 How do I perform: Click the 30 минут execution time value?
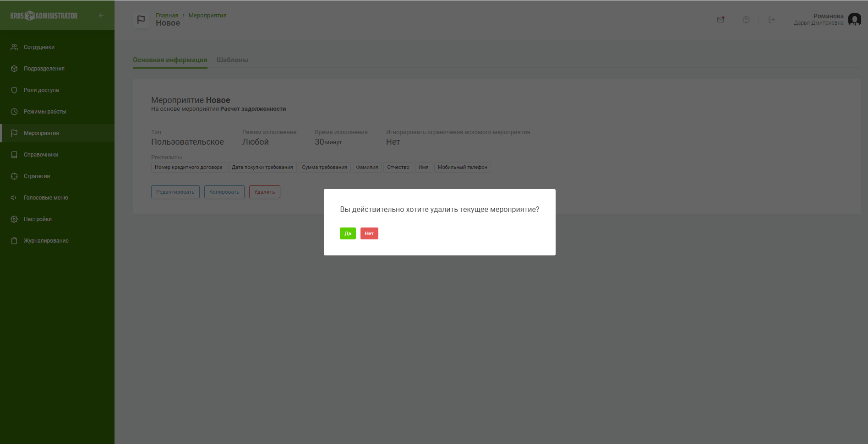pos(328,142)
